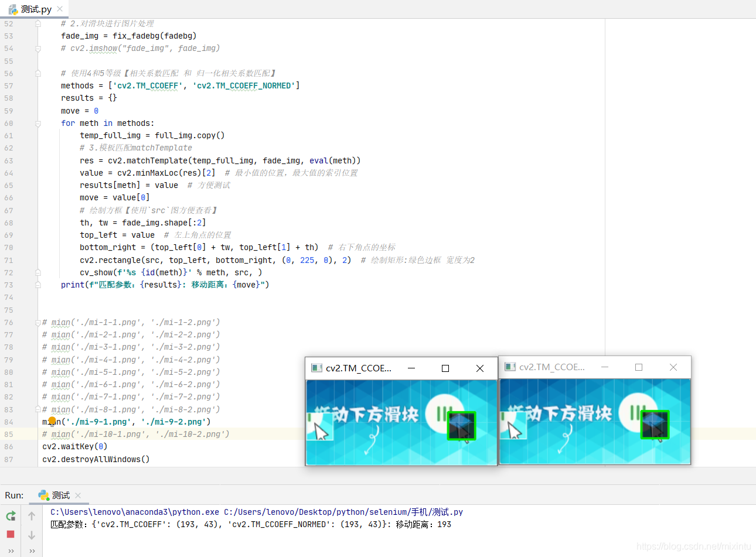Stop the running process with red square
Image resolution: width=756 pixels, height=557 pixels.
click(x=11, y=534)
